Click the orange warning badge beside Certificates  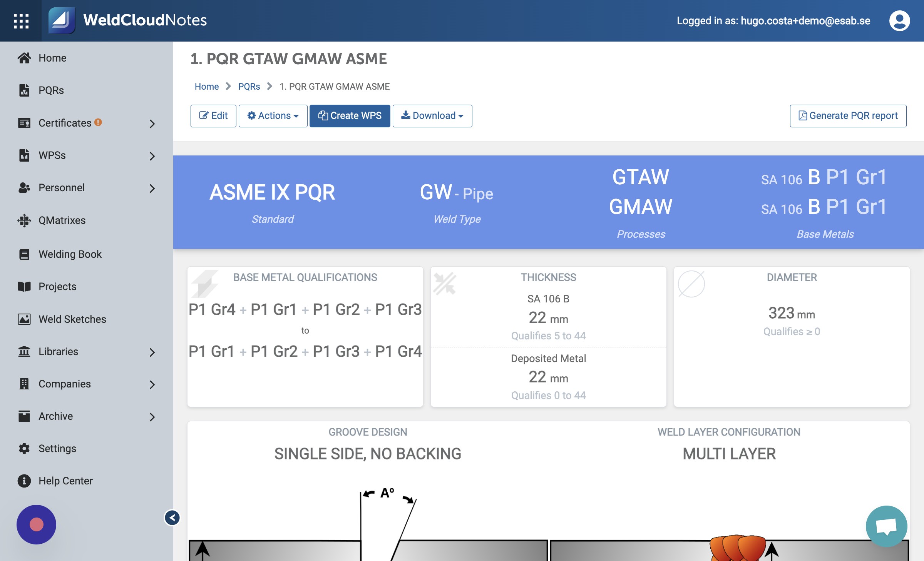[x=98, y=122]
